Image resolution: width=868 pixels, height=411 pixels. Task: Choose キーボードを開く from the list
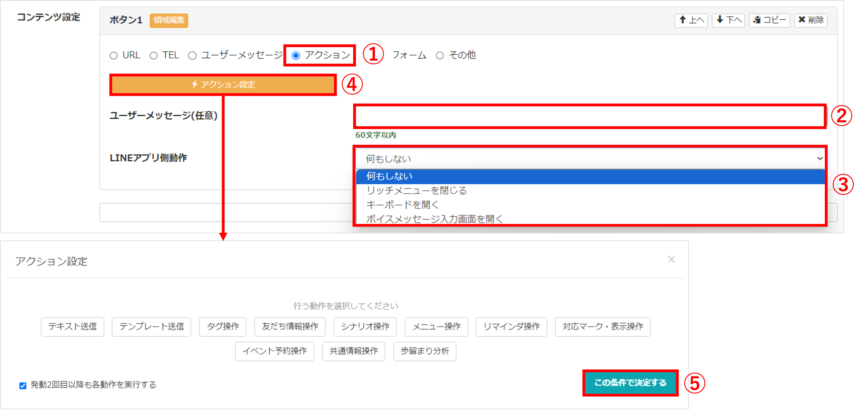coord(590,205)
